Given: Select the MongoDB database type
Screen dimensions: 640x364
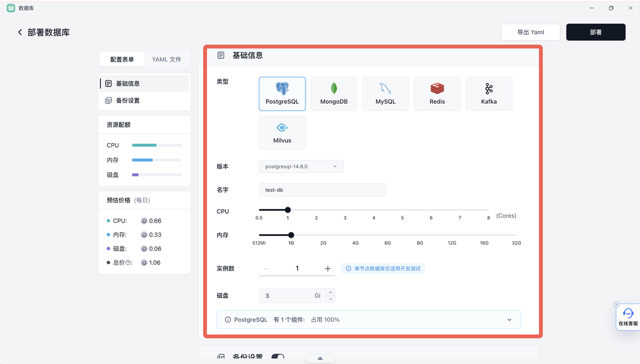Looking at the screenshot, I should click(x=334, y=94).
